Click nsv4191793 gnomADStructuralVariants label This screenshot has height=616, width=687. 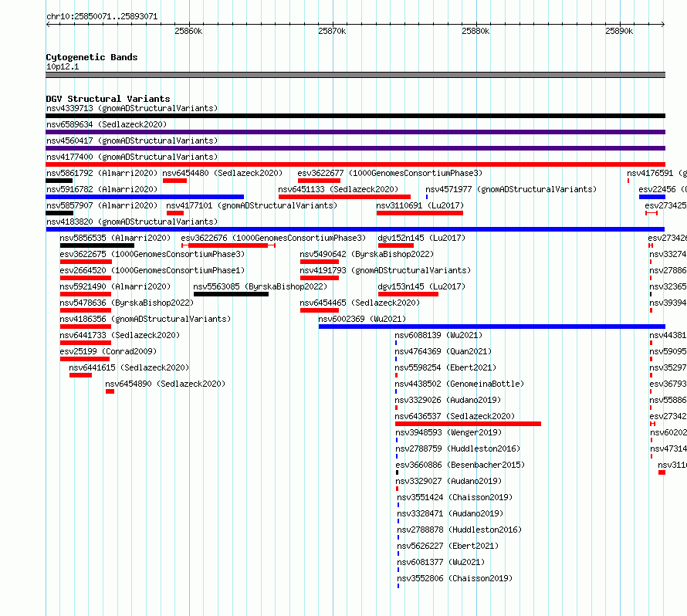(385, 270)
